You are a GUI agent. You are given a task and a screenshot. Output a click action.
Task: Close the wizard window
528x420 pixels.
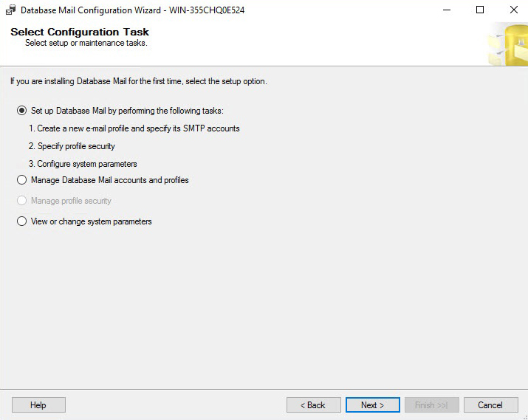point(513,10)
